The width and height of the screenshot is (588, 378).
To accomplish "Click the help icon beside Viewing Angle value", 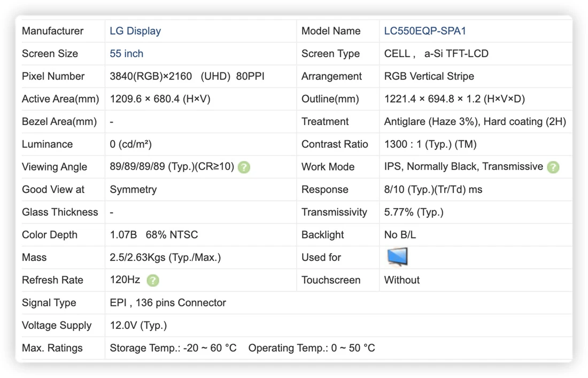I will [244, 167].
